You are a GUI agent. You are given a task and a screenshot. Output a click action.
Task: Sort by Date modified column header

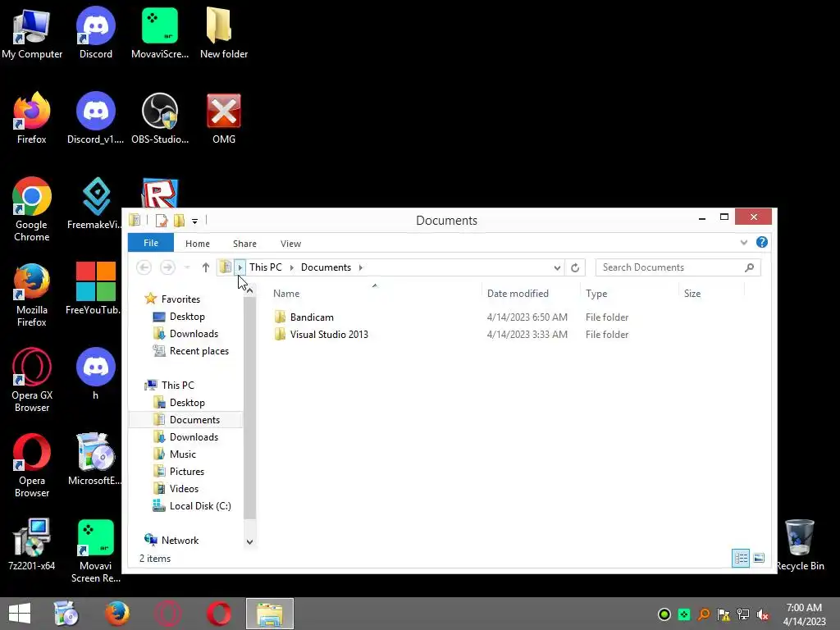coord(531,293)
